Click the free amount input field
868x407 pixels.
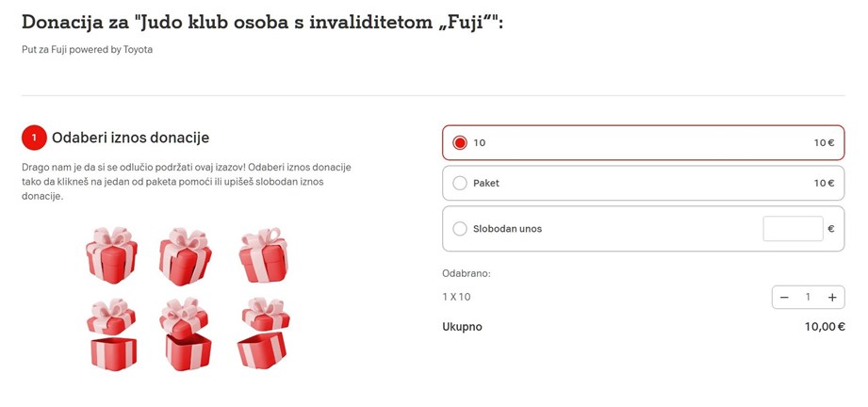pos(793,229)
